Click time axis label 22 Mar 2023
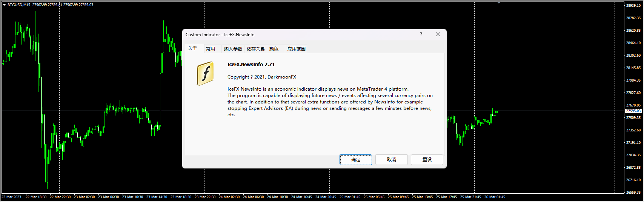644x202 pixels. point(11,197)
